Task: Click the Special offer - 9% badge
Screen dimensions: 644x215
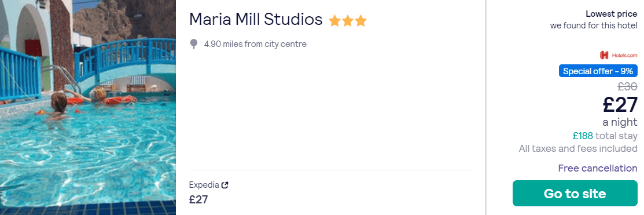Action: coord(598,71)
